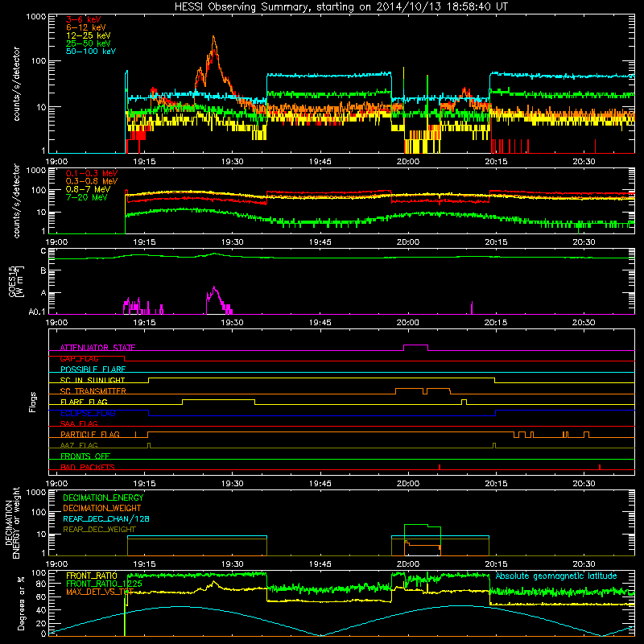The image size is (644, 644).
Task: Click the FRONT_RATIO legend entry
Action: [x=92, y=576]
